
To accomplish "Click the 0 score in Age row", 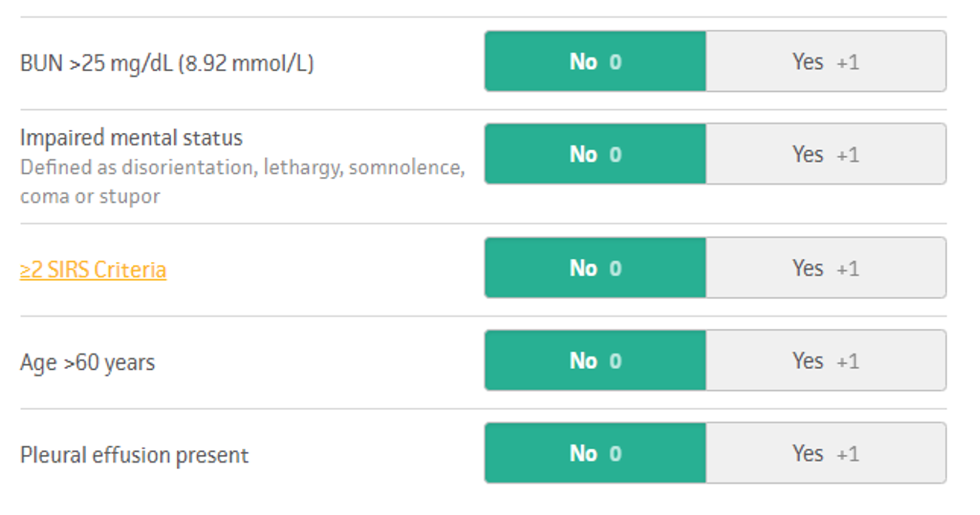I will pos(615,361).
